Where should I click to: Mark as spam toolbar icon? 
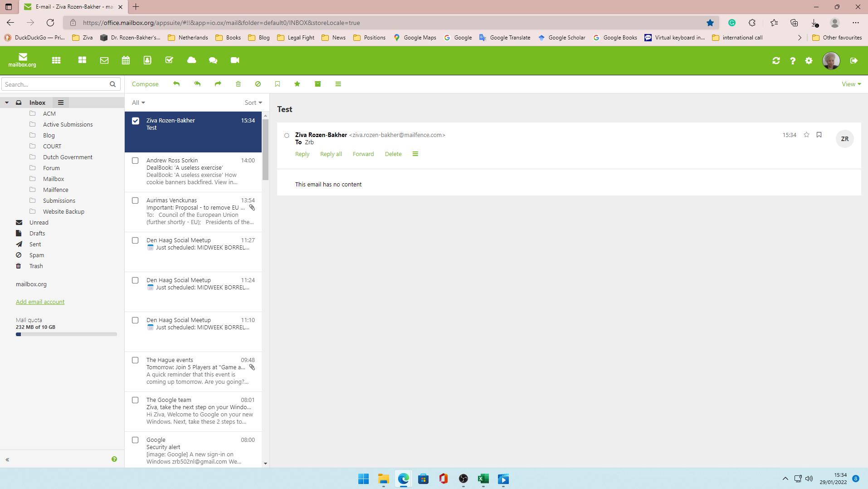[x=258, y=84]
